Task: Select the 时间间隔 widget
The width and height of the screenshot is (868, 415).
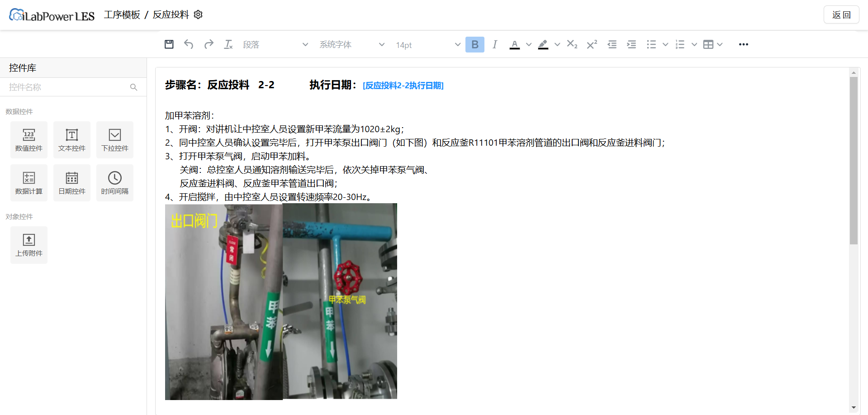Action: coord(115,183)
